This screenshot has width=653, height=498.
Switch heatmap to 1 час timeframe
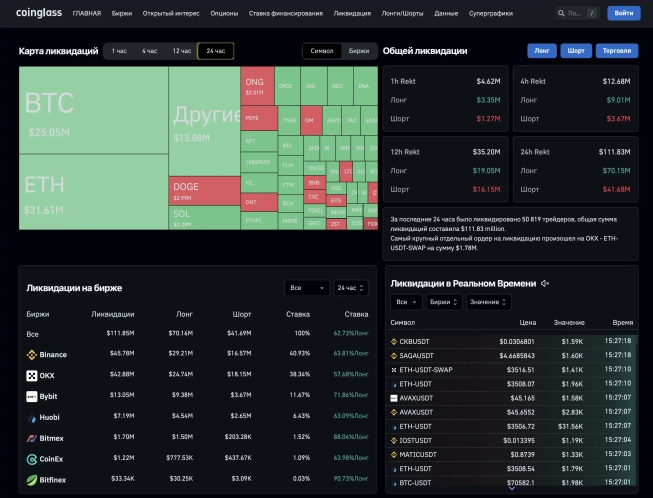(x=119, y=50)
